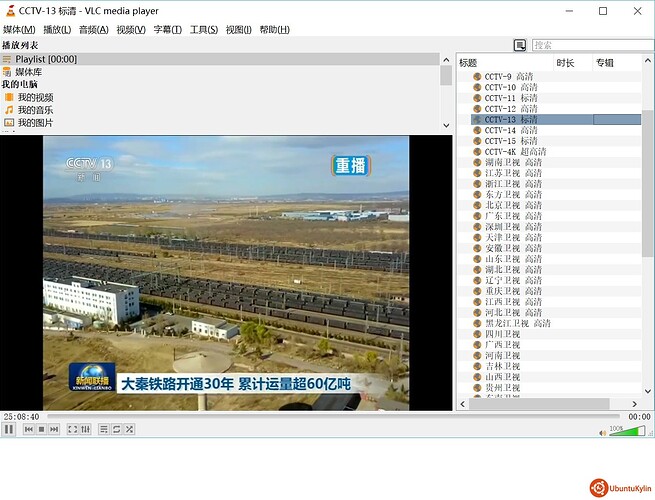Stop playback with the stop button
Image resolution: width=655 pixels, height=500 pixels.
pyautogui.click(x=41, y=429)
